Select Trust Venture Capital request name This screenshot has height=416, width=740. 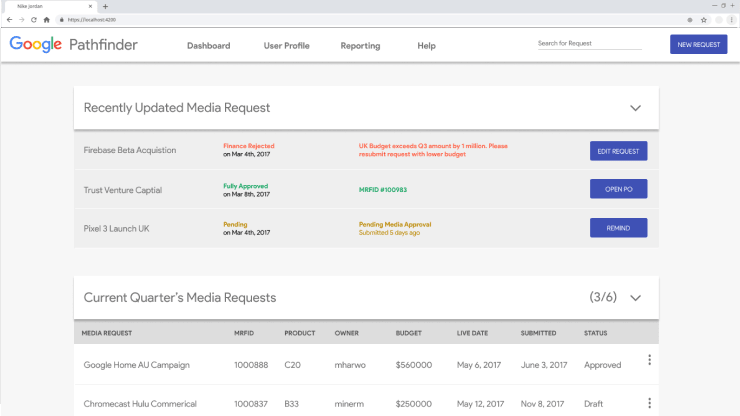tap(123, 190)
